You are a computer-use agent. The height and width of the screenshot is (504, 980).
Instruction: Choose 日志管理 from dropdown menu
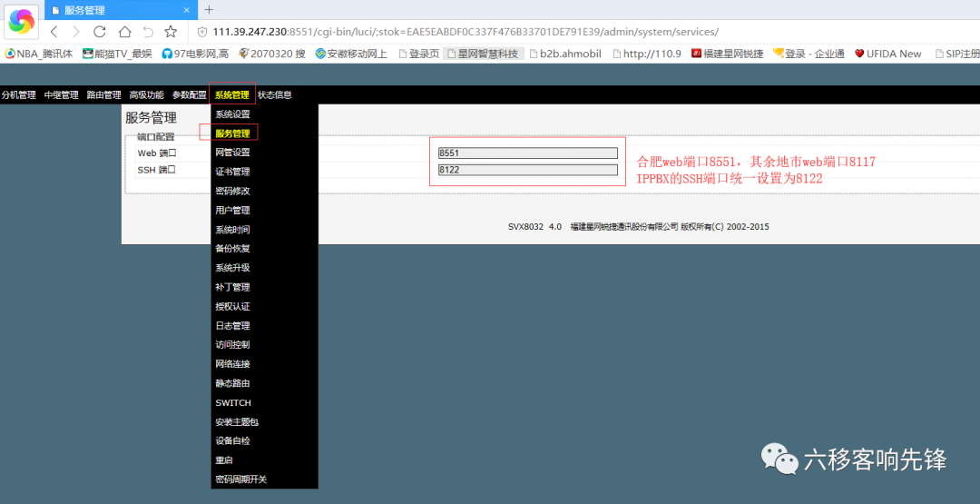tap(232, 326)
